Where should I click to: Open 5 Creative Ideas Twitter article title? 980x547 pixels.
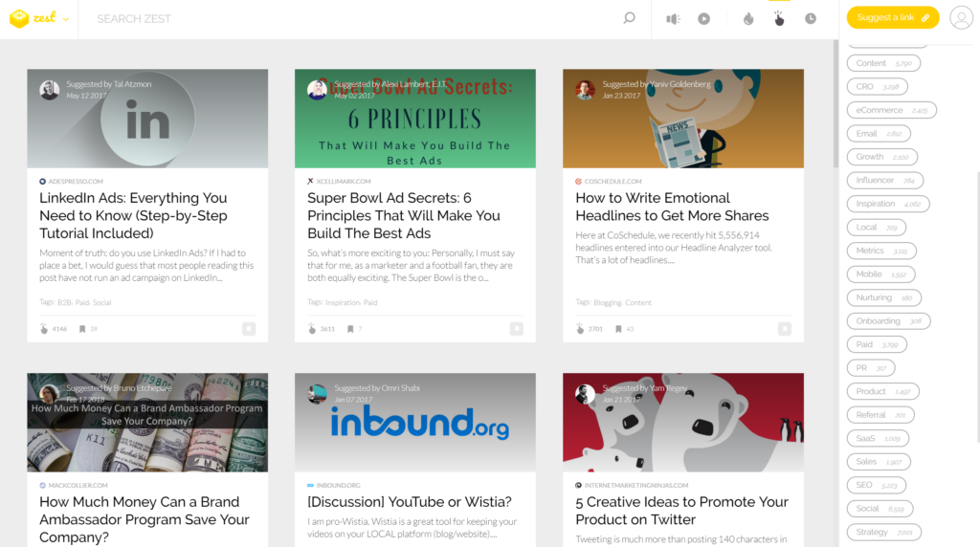tap(681, 511)
